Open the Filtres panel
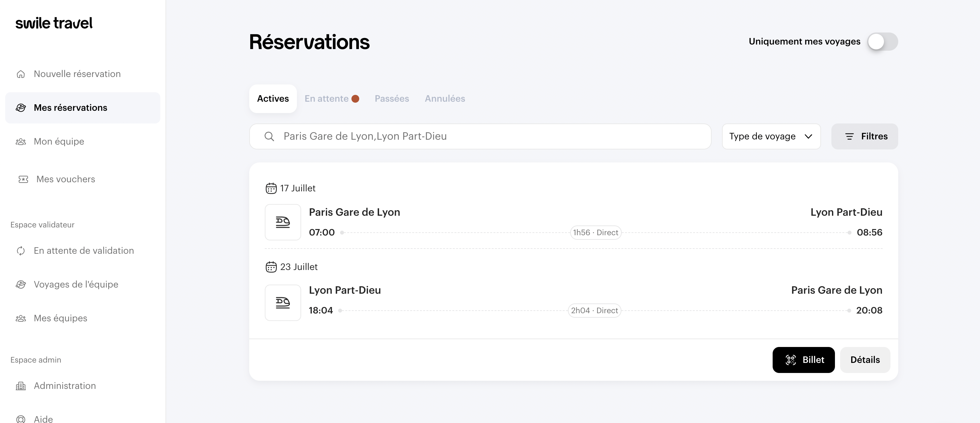Viewport: 980px width, 423px height. 864,136
